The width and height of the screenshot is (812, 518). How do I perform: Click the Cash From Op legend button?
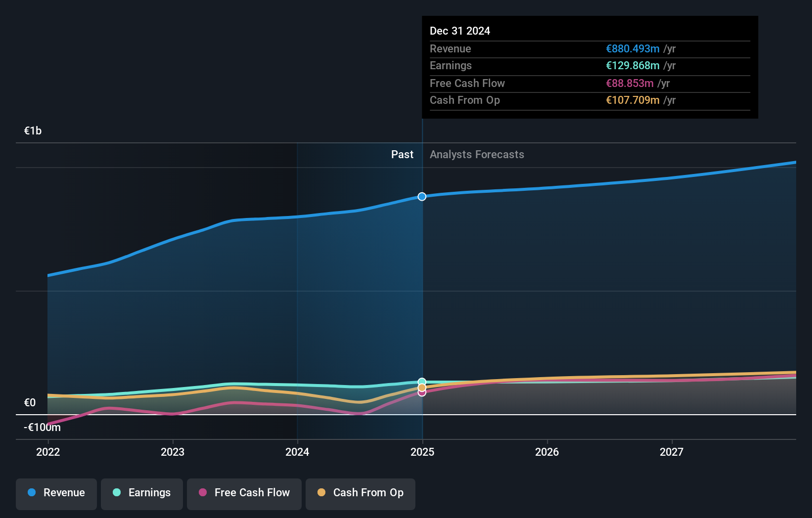click(360, 494)
